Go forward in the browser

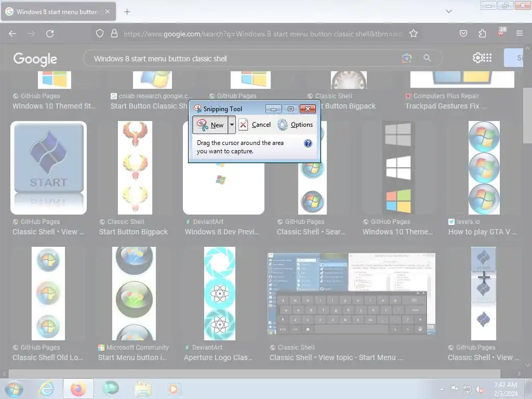(31, 33)
